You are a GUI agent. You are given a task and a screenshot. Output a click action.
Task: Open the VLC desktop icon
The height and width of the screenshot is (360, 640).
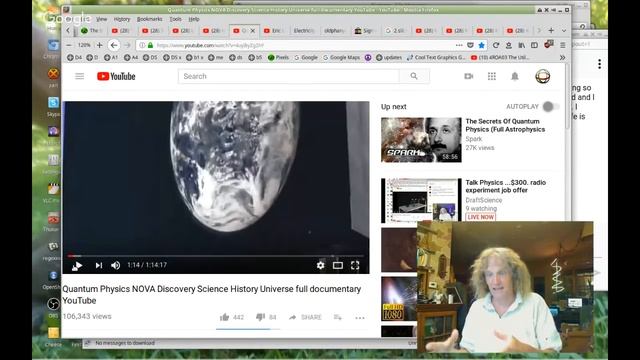53,189
